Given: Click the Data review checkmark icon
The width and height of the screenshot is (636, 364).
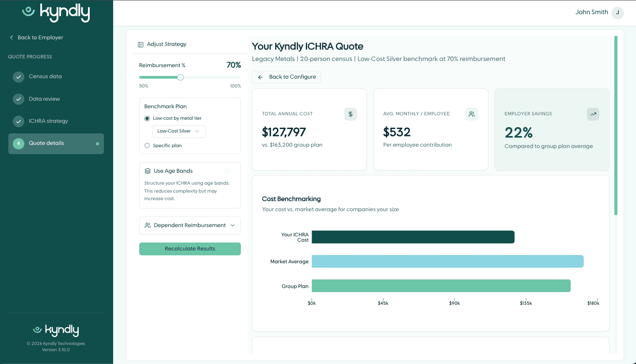Looking at the screenshot, I should point(18,99).
